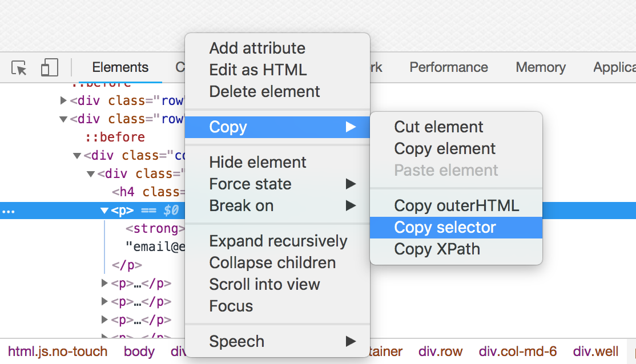Image resolution: width=636 pixels, height=364 pixels.
Task: Click Delete element in context menu
Action: 264,92
